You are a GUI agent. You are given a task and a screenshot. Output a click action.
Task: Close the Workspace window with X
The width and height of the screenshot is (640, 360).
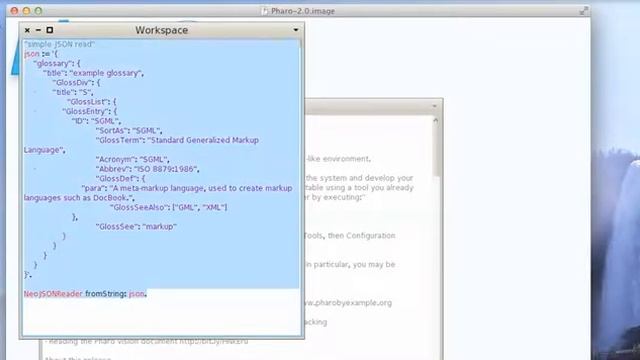[x=27, y=30]
